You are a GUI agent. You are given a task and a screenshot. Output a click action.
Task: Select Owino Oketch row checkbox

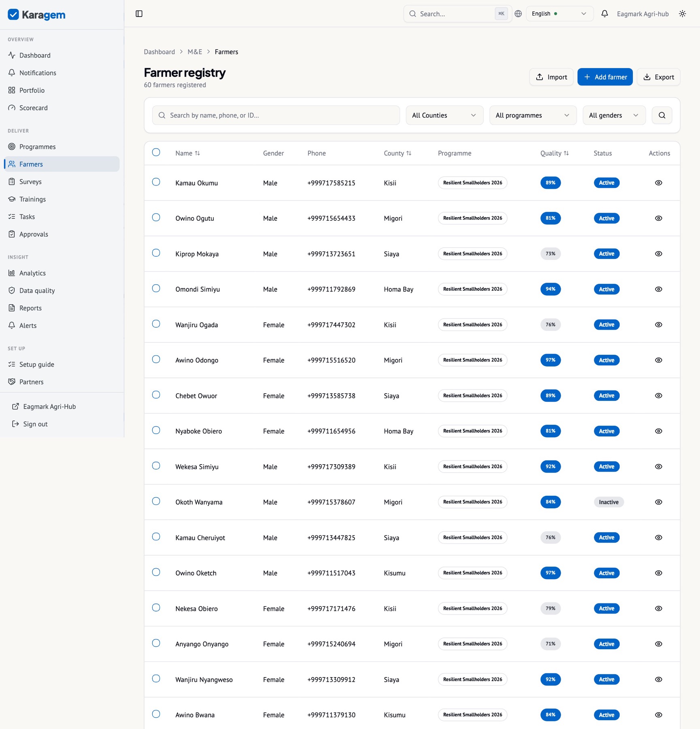156,572
